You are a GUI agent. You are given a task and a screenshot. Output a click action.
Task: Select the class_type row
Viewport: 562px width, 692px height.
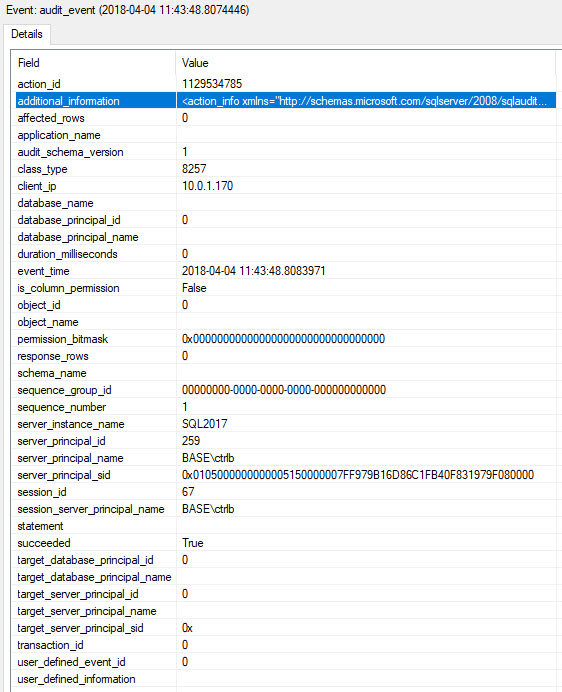286,169
